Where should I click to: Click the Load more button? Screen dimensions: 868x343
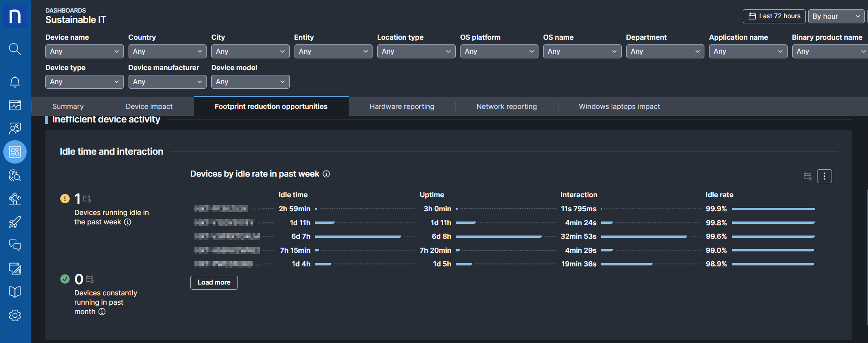[x=214, y=283]
